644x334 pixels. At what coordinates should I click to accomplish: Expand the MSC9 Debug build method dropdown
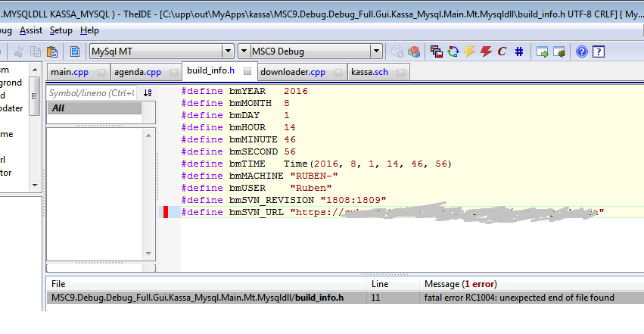click(376, 52)
